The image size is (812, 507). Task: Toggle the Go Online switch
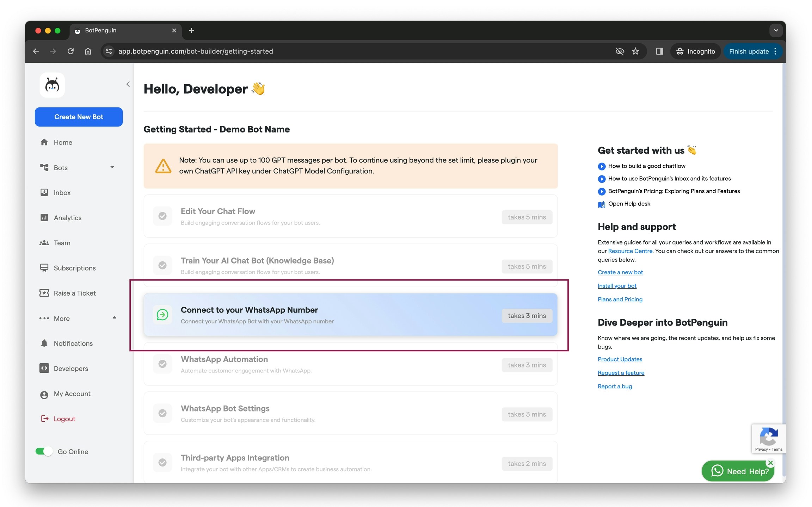44,451
